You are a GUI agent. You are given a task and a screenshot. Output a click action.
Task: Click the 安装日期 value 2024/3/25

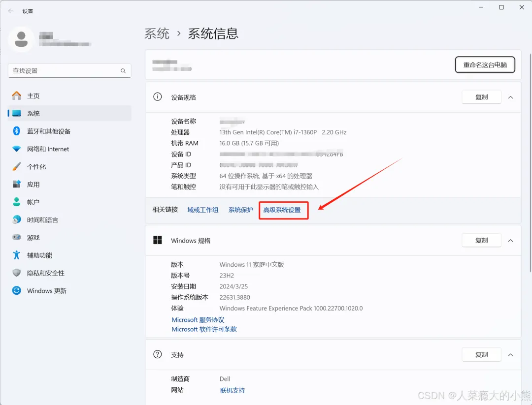(233, 286)
